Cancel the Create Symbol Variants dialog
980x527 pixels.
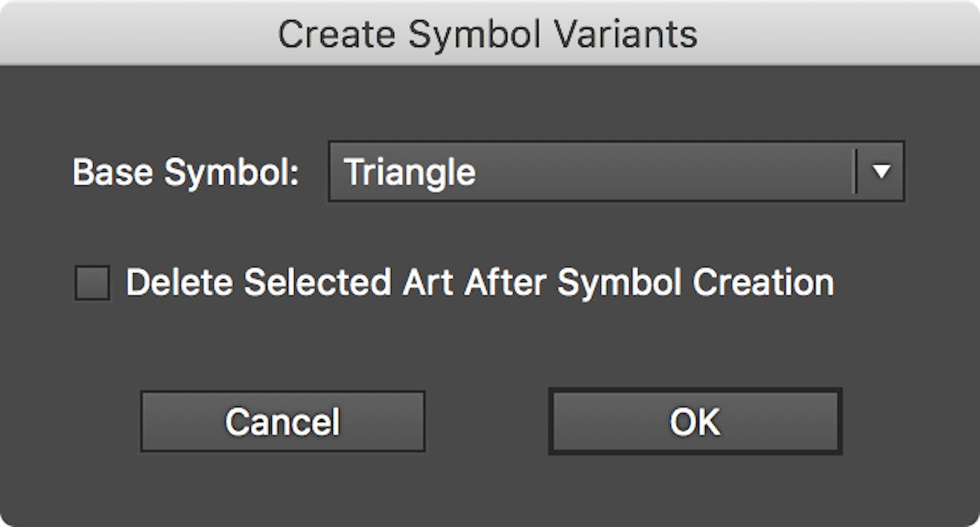click(283, 421)
